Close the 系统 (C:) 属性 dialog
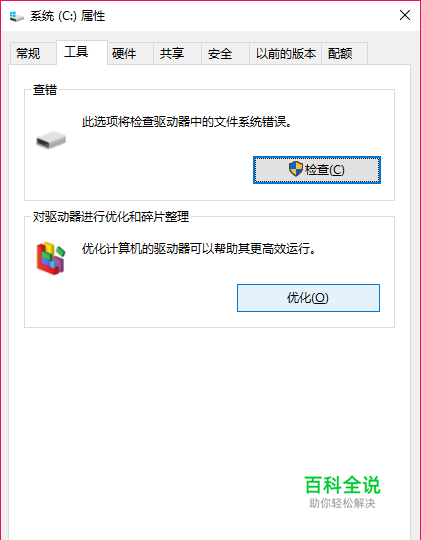The width and height of the screenshot is (421, 540). [405, 15]
